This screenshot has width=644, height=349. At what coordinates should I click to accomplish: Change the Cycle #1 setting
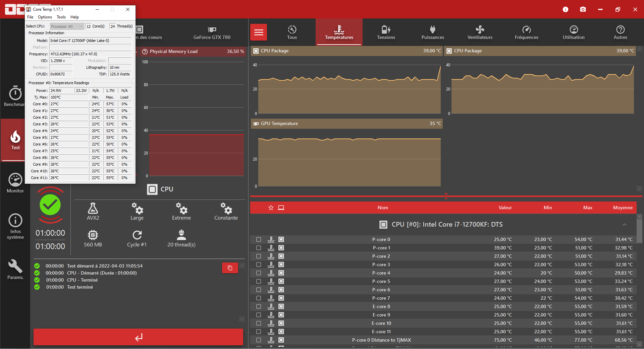point(137,238)
